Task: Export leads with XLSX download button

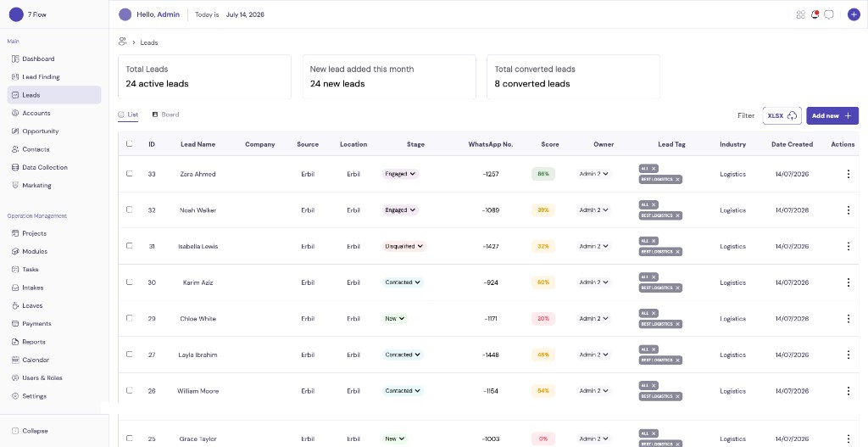Action: (x=782, y=115)
